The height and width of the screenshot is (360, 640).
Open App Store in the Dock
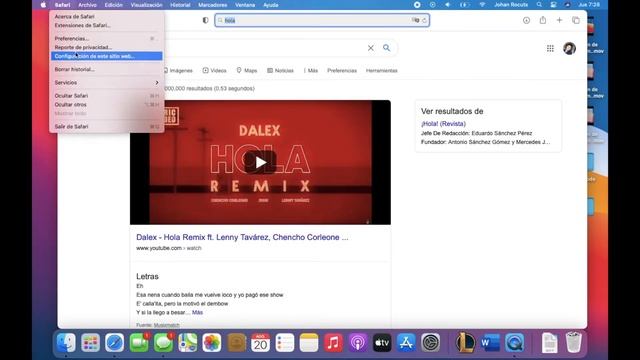tap(406, 342)
